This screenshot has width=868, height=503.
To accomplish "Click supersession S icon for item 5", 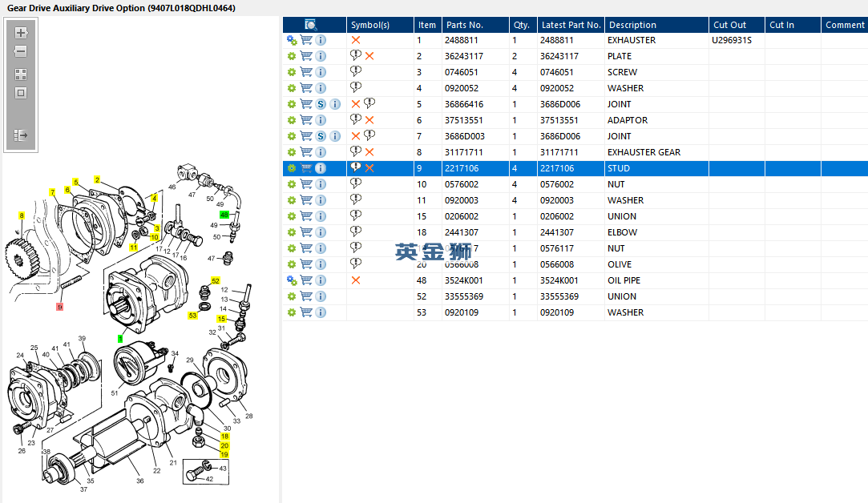I will coord(321,104).
